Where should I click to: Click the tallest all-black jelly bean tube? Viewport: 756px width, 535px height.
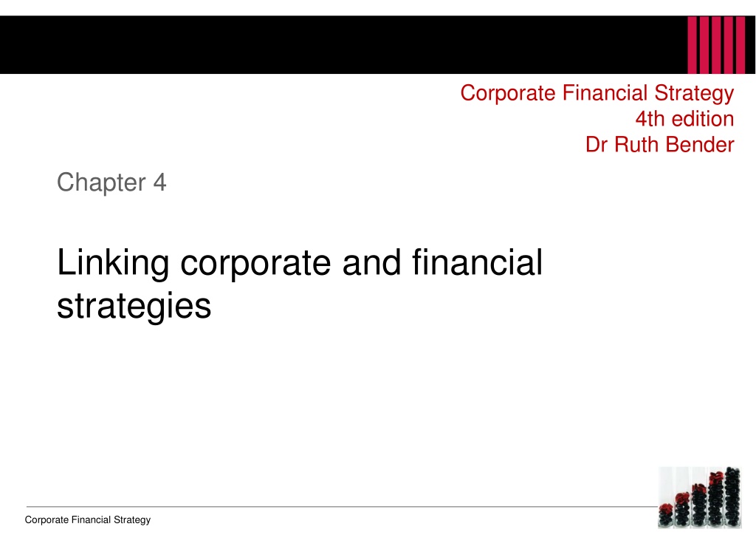click(732, 495)
